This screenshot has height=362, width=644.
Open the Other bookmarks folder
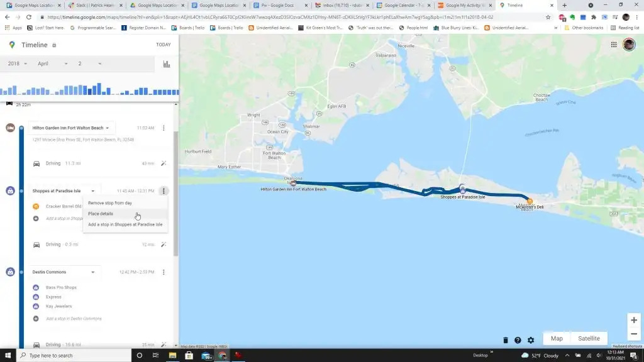coord(584,28)
